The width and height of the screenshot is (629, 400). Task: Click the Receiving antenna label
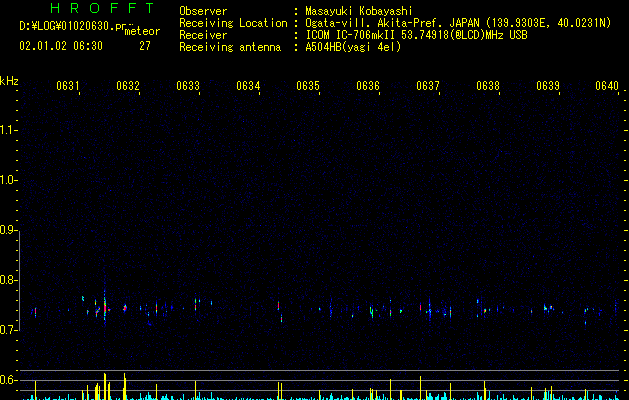point(230,47)
